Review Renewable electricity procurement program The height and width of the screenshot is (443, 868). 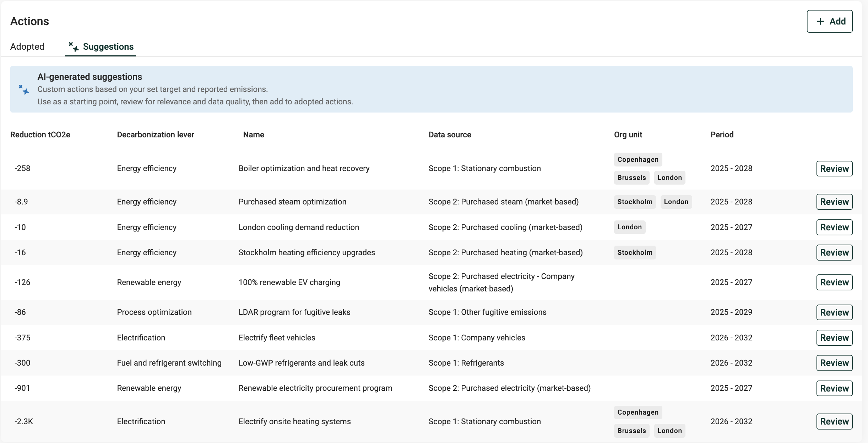[834, 388]
